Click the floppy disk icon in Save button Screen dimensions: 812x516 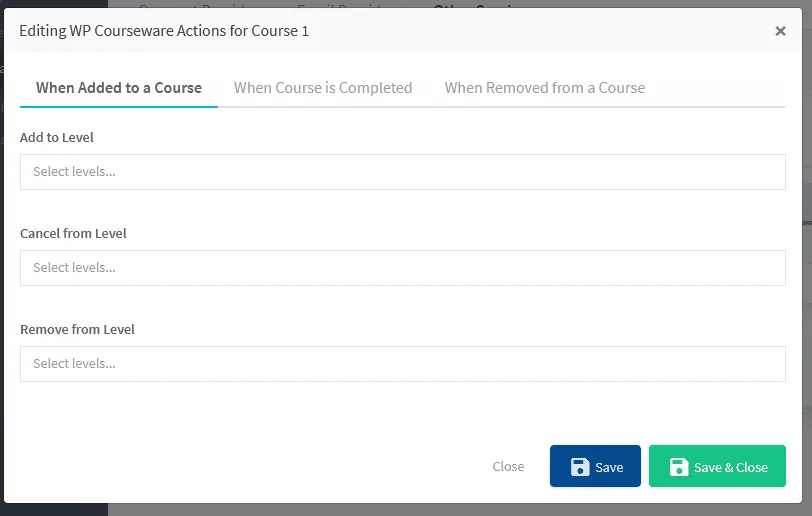coord(580,467)
